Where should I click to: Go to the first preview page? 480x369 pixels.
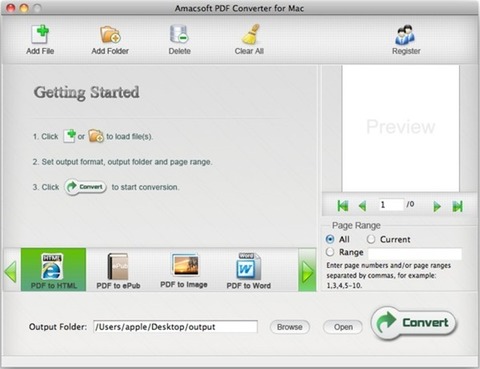[343, 206]
